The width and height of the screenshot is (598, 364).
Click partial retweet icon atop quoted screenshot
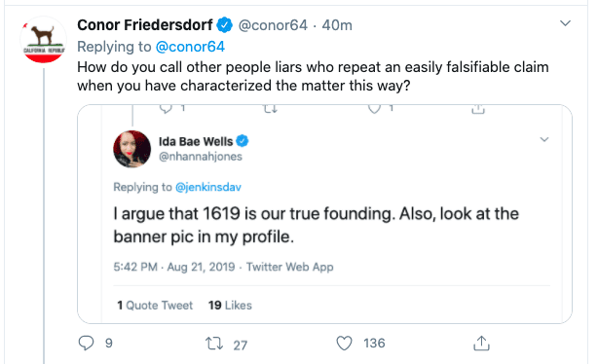point(270,109)
